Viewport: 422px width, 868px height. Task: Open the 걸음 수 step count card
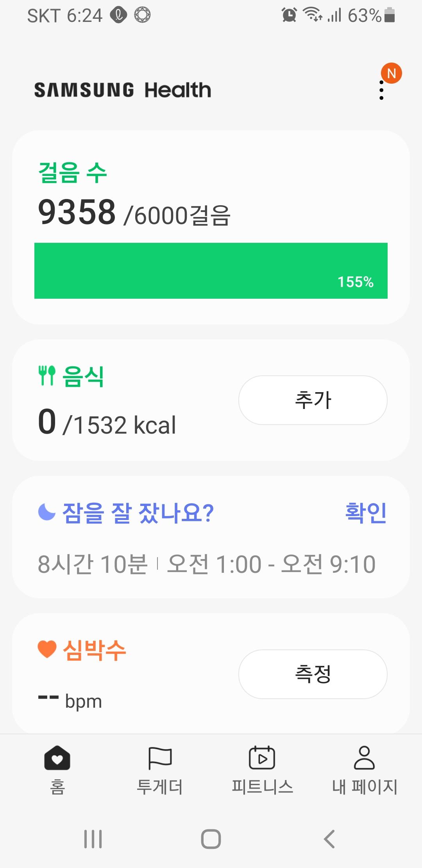[73, 173]
